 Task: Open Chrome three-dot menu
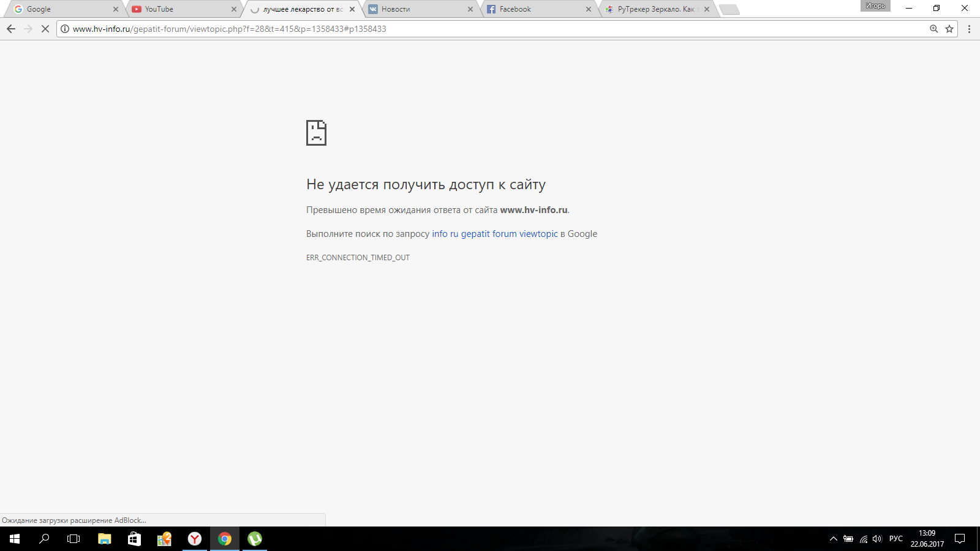pyautogui.click(x=969, y=29)
